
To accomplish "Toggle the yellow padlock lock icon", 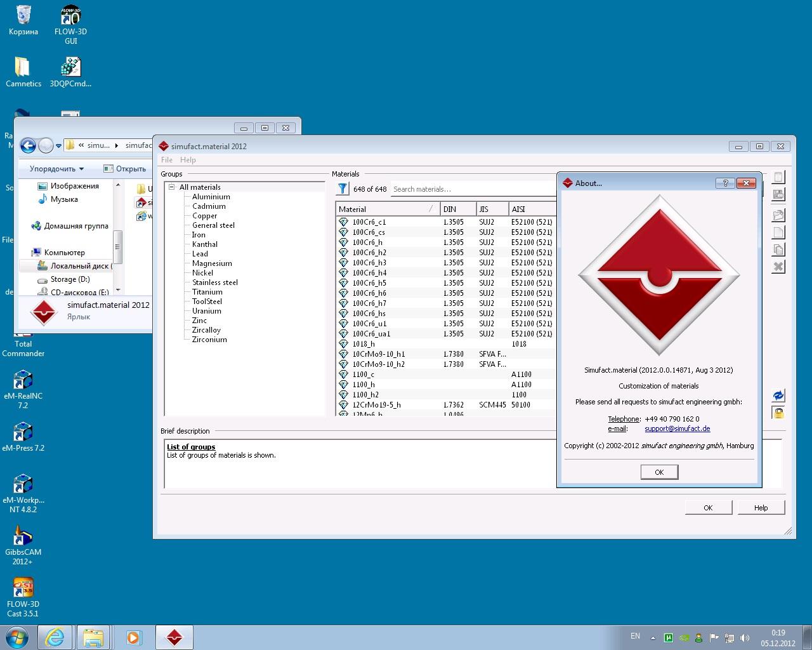I will [778, 413].
